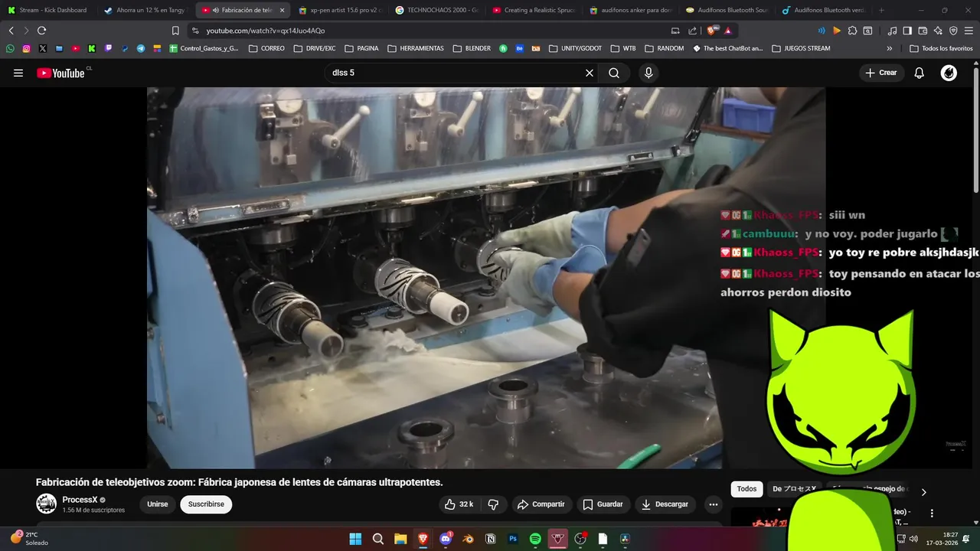Open the browser extensions puzzle icon
Viewport: 980px width, 551px height.
pos(851,31)
